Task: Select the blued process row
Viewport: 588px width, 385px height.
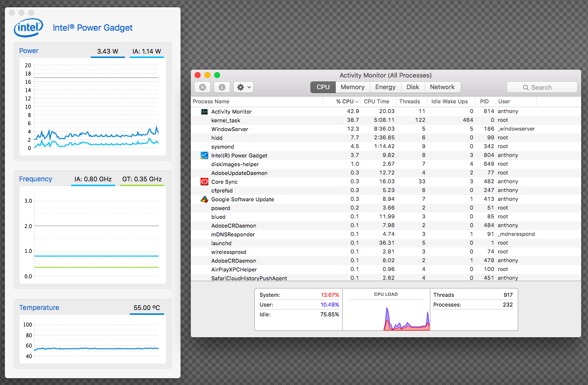Action: [x=386, y=217]
